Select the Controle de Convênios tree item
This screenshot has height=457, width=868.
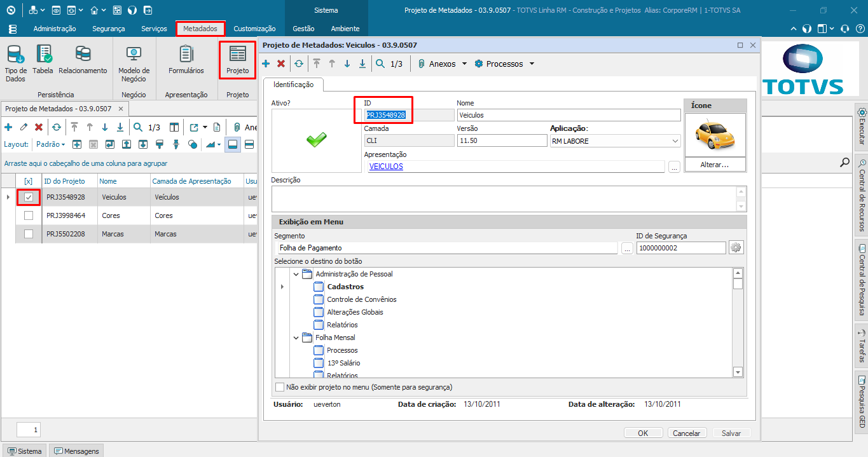[x=361, y=299]
